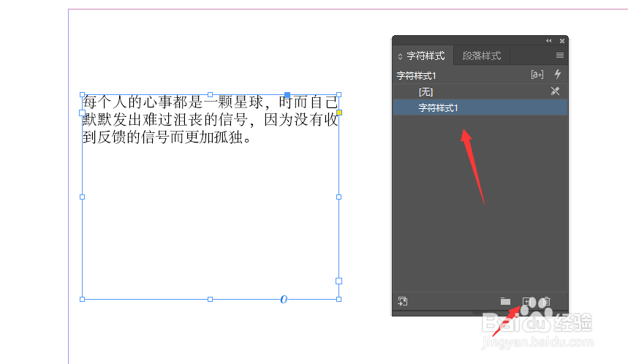Click the left-middle frame handle
The image size is (628, 364).
coord(82,197)
